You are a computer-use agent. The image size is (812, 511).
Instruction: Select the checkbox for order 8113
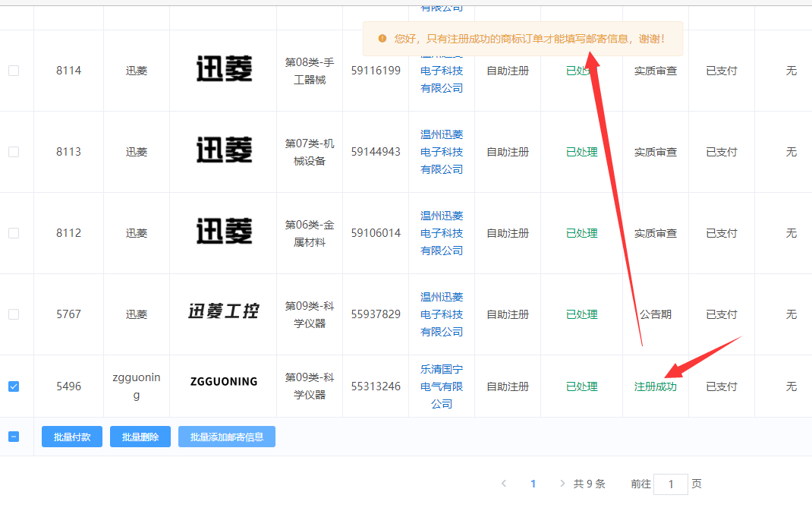[x=14, y=152]
